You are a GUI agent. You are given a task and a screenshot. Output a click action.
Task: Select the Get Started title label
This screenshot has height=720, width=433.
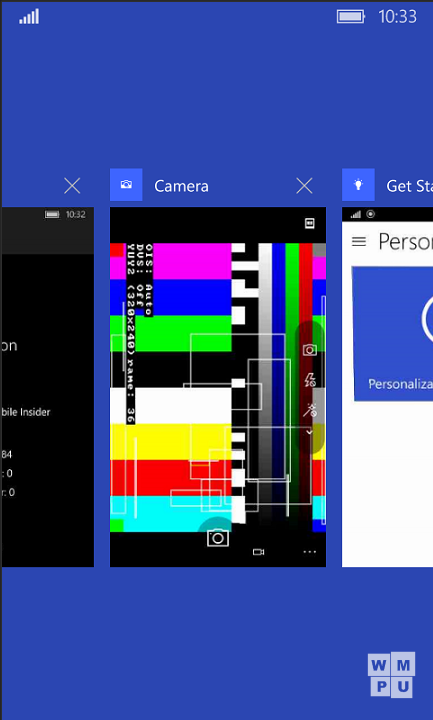[410, 186]
